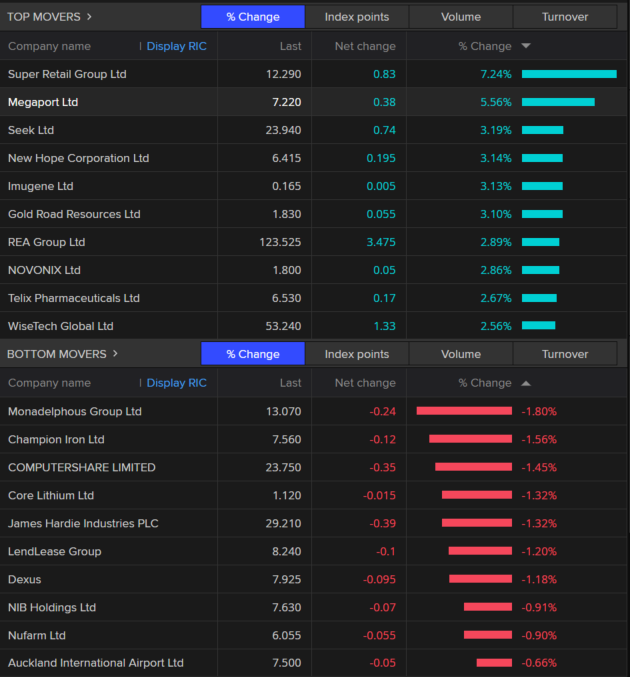Open the Turnover tab in Bottom Movers
Image resolution: width=630 pixels, height=677 pixels.
pyautogui.click(x=565, y=354)
